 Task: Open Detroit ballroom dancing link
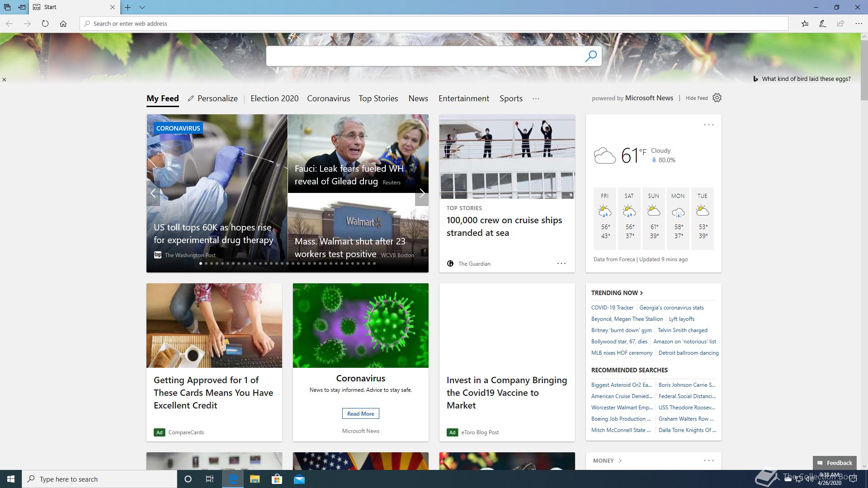689,353
